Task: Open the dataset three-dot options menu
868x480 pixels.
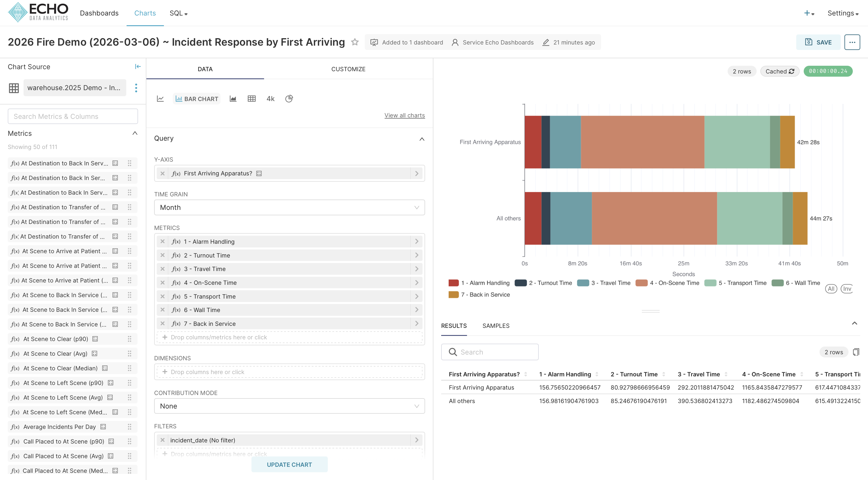Action: [136, 88]
